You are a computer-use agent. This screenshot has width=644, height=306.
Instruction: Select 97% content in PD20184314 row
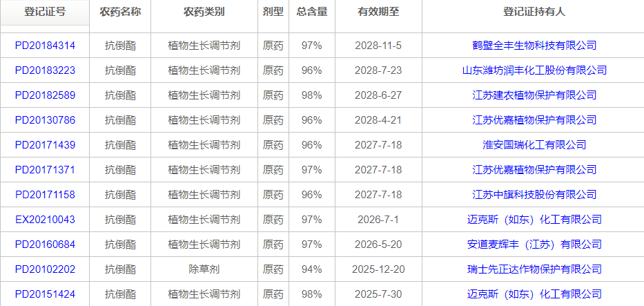(x=312, y=46)
